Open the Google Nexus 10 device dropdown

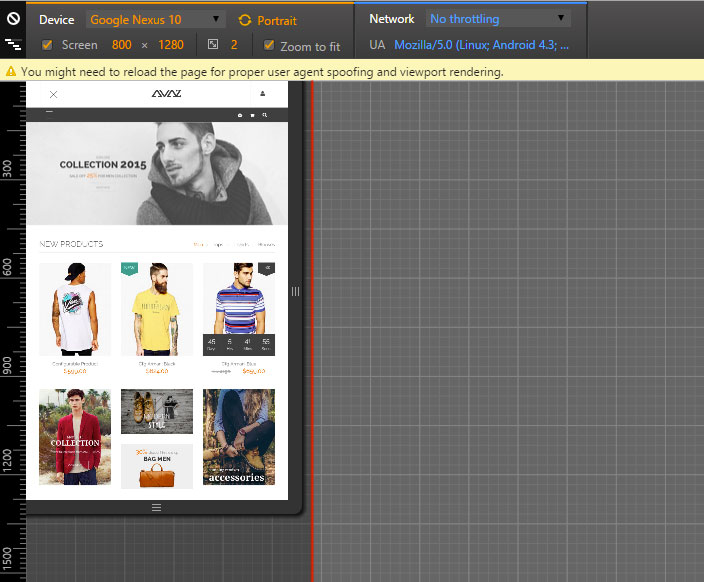point(155,19)
